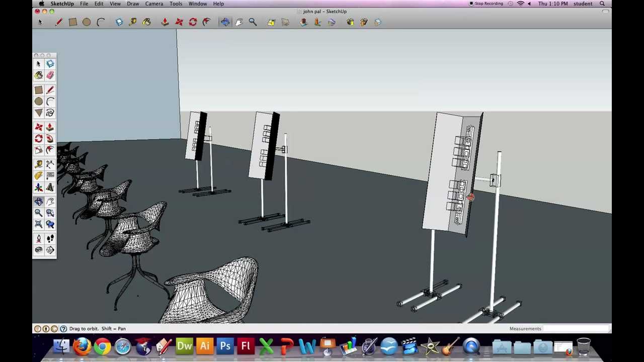Activate the Follow Me tool
The height and width of the screenshot is (362, 644).
pyautogui.click(x=50, y=139)
